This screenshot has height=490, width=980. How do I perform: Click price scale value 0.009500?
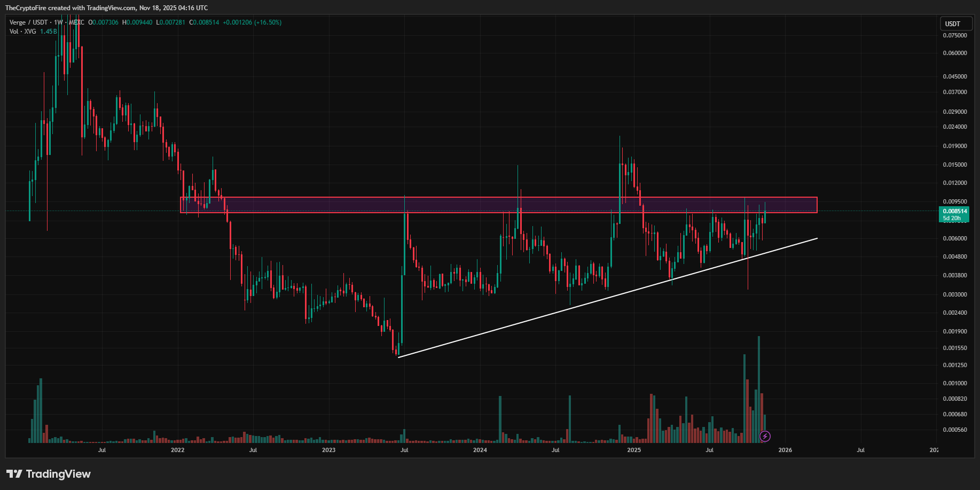tap(955, 201)
